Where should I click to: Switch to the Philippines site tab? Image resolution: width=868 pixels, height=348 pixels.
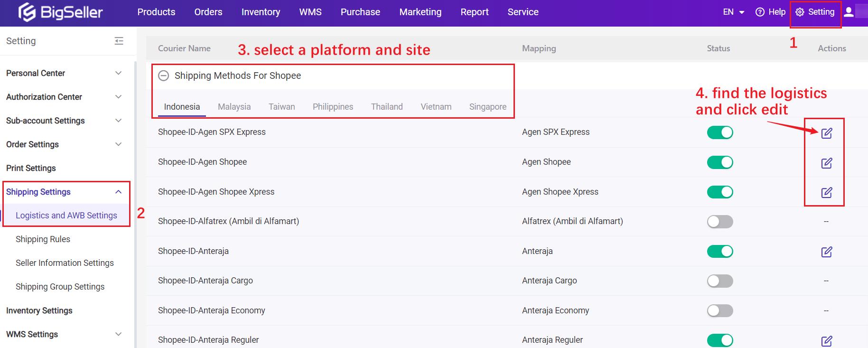pos(333,107)
